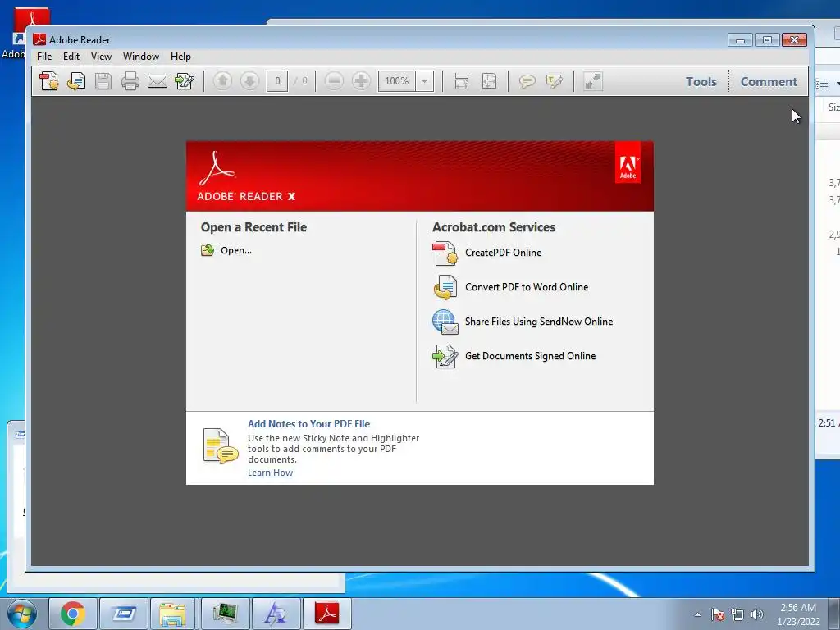Screen dimensions: 840x630
Task: Click the Adobe Reader taskbar button
Action: coord(326,614)
